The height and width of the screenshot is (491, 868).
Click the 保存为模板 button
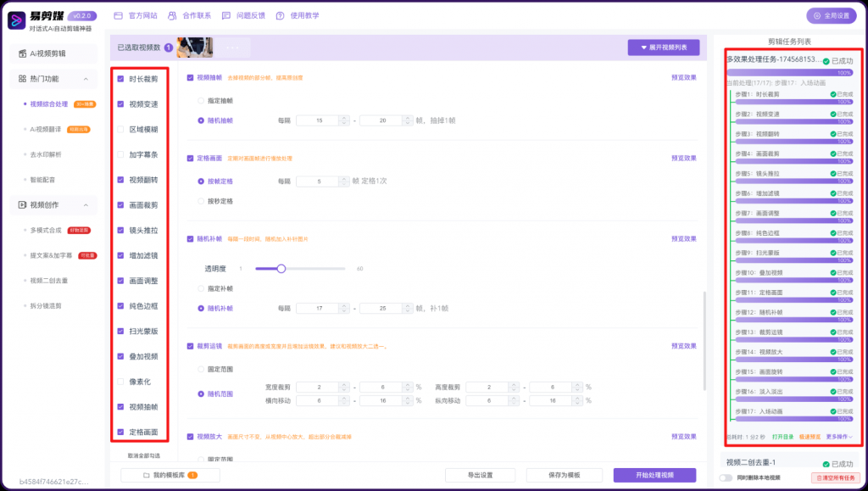pyautogui.click(x=559, y=475)
